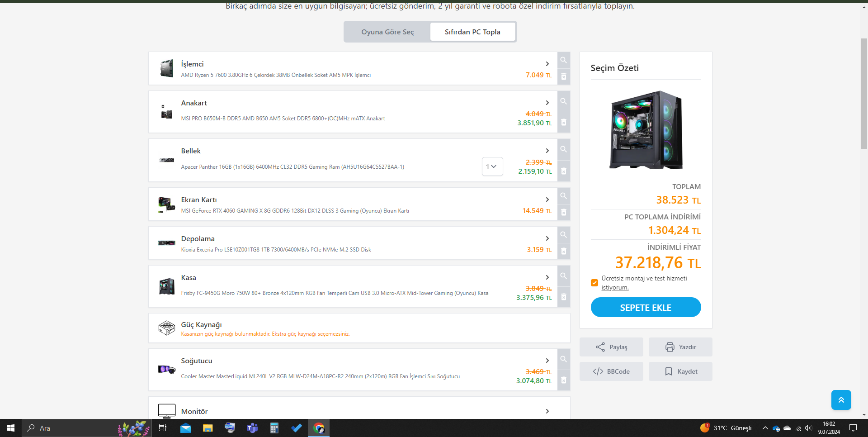The image size is (868, 437).
Task: Show hidden system tray icons
Action: [x=765, y=428]
